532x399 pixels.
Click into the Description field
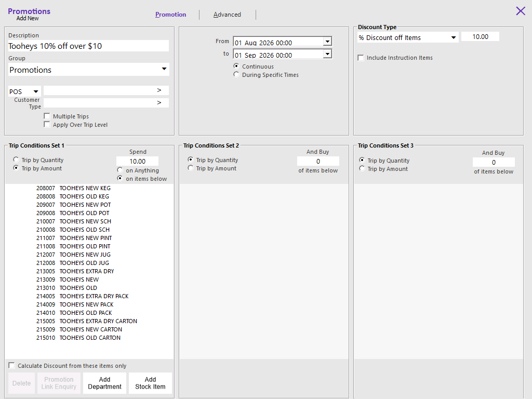click(88, 46)
